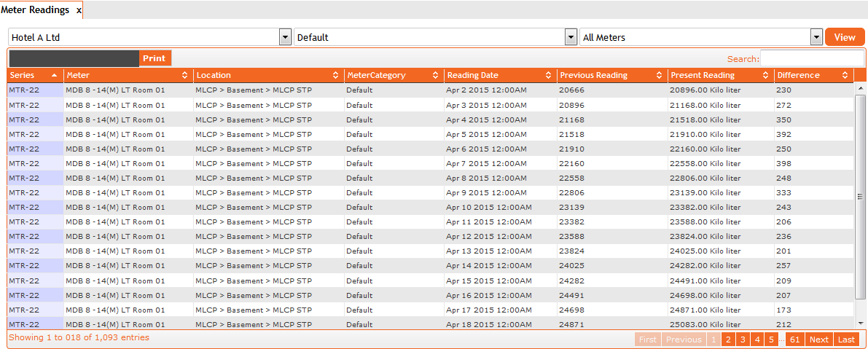
Task: Sort by the Series column sort icon
Action: (x=55, y=75)
